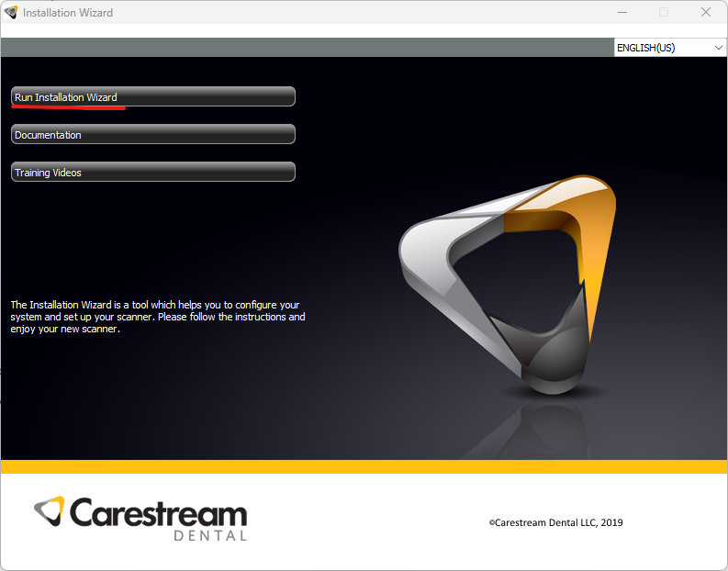Minimize the Installation Wizard window
Image resolution: width=728 pixels, height=571 pixels.
click(622, 13)
